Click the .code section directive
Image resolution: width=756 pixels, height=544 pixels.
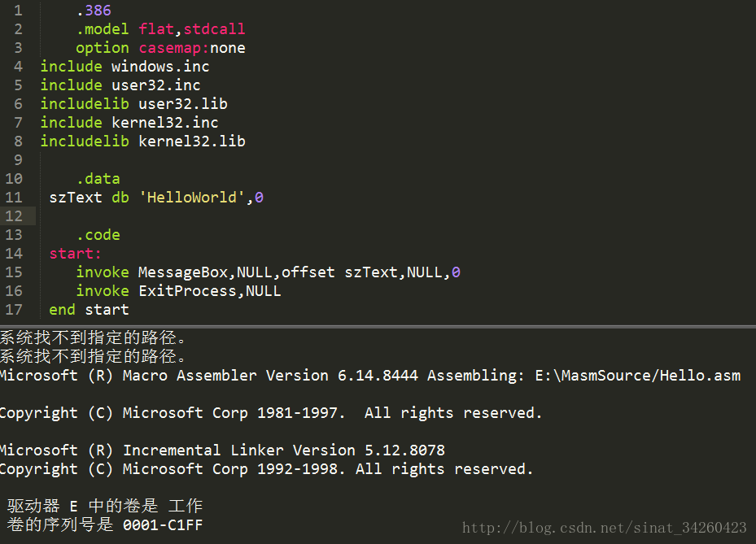tap(98, 235)
